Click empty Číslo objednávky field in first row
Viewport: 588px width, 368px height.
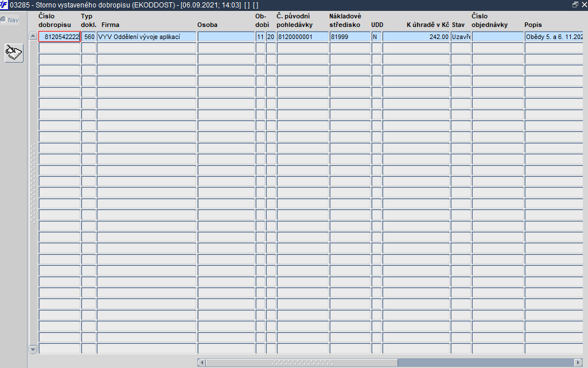(498, 37)
